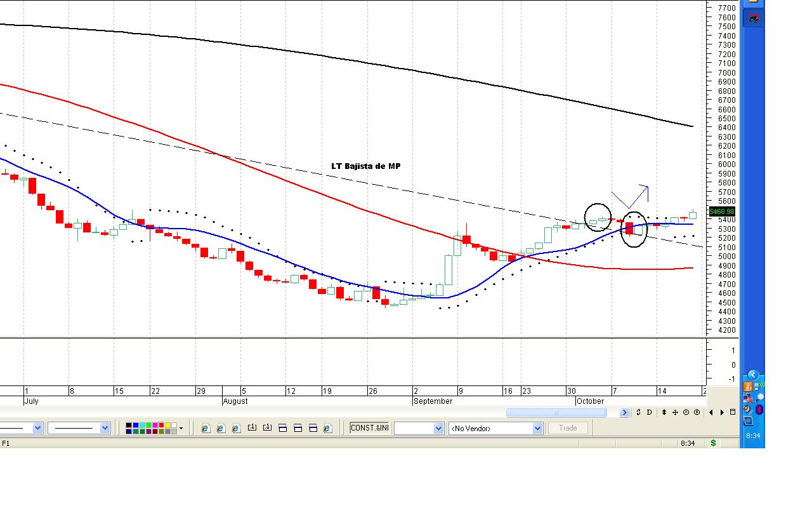Click the third Internet Explorer page icon
The image size is (812, 508).
[236, 428]
